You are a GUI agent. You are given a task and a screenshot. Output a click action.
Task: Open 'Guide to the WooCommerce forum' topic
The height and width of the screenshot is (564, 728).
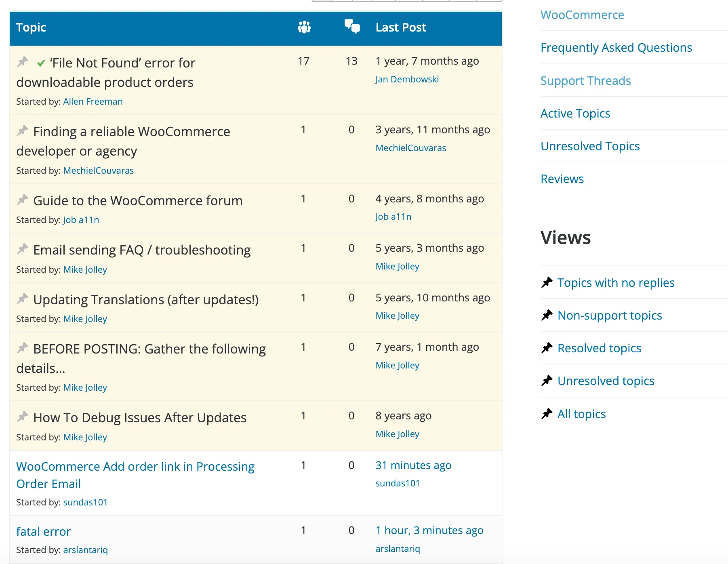138,201
